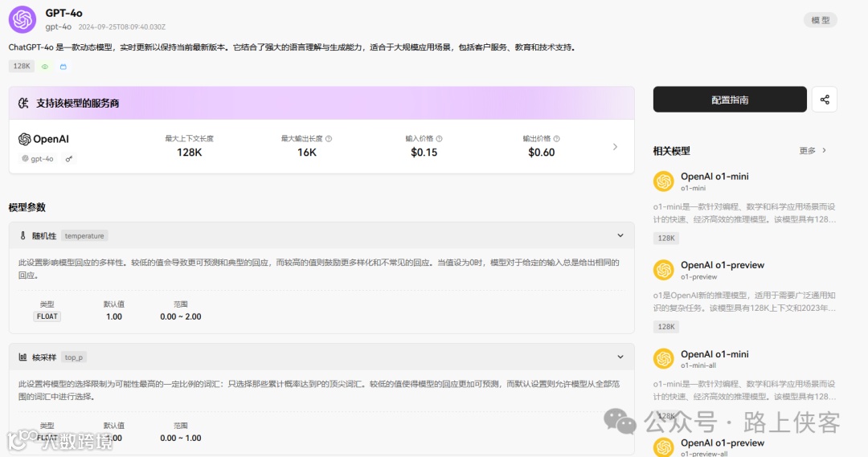Click the gpt-4o model id chip under OpenAI
Viewport: 868px width, 457px height.
[38, 159]
